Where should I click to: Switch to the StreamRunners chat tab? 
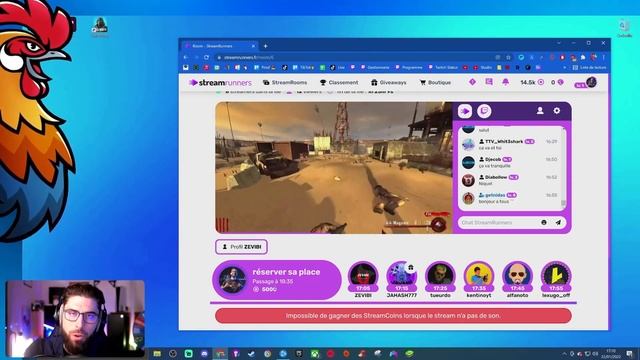tap(465, 111)
